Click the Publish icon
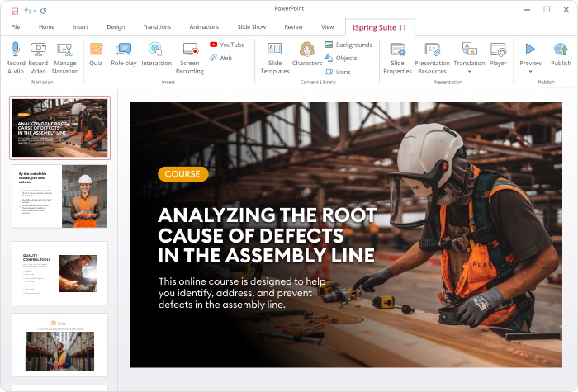 click(x=561, y=49)
